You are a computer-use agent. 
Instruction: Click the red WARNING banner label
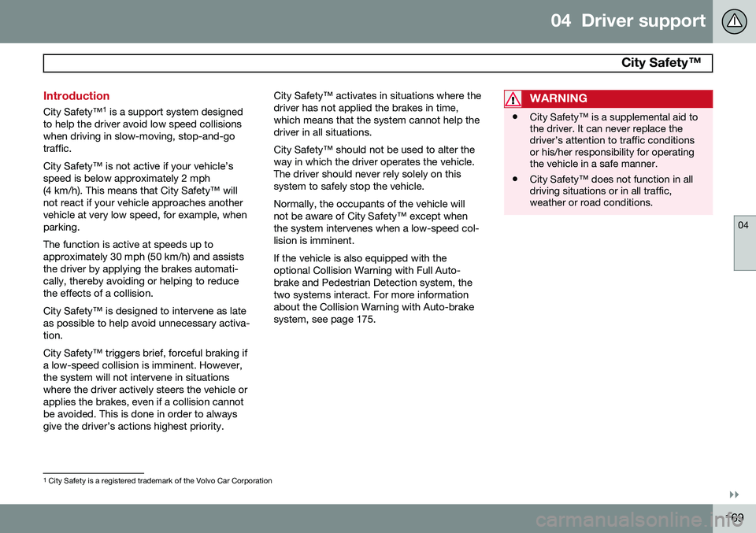558,98
